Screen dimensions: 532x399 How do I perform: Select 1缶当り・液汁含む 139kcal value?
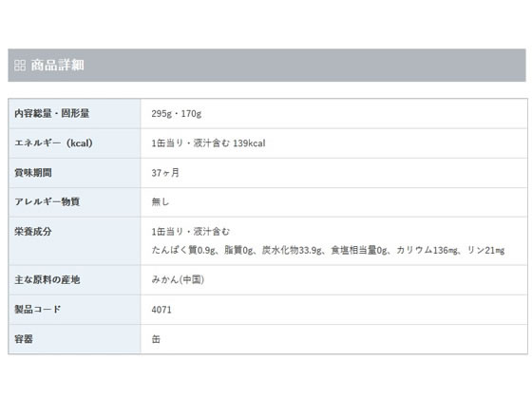208,143
